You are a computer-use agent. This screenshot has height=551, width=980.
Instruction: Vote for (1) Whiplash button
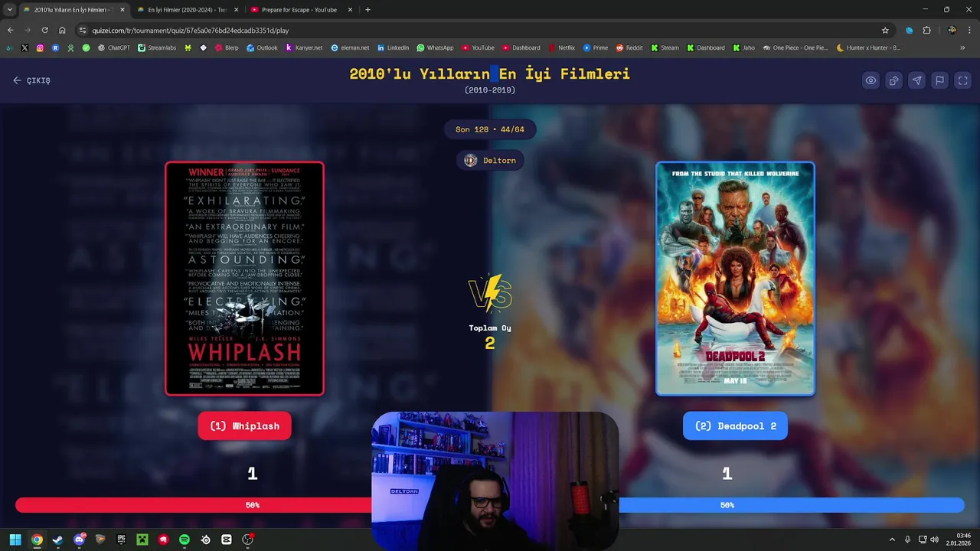click(244, 426)
